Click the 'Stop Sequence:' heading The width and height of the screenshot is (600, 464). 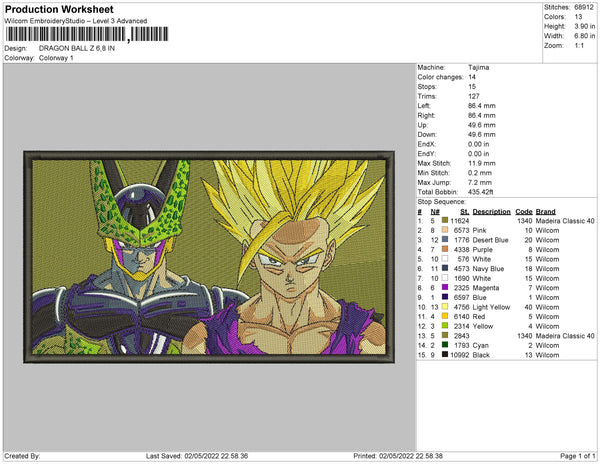click(x=441, y=202)
